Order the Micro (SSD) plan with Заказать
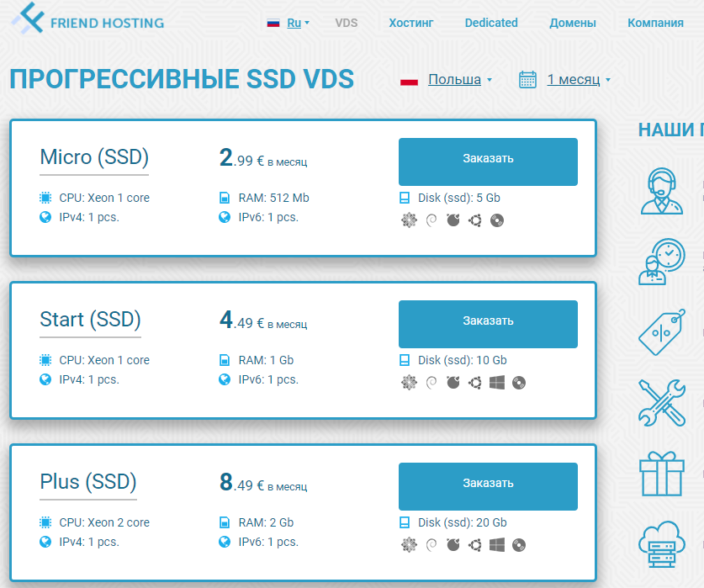Image resolution: width=704 pixels, height=588 pixels. [488, 162]
